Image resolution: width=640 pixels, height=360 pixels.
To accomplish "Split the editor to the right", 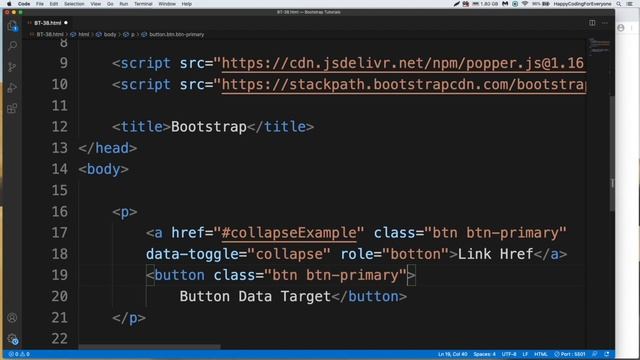I will (592, 23).
